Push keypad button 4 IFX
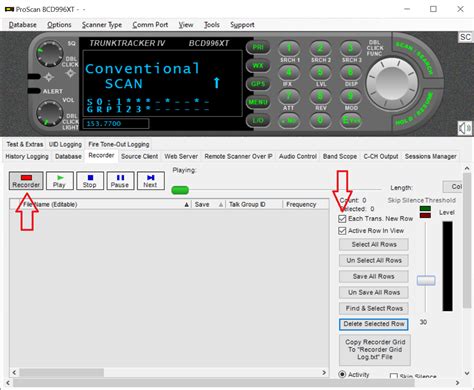474x390 pixels. point(289,72)
